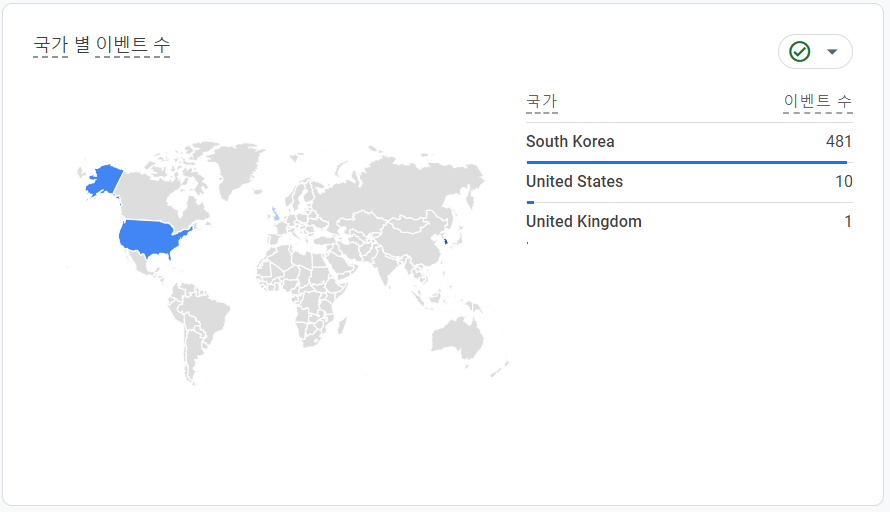This screenshot has width=890, height=512.
Task: Click the United Kingdom event count 1
Action: (x=848, y=221)
